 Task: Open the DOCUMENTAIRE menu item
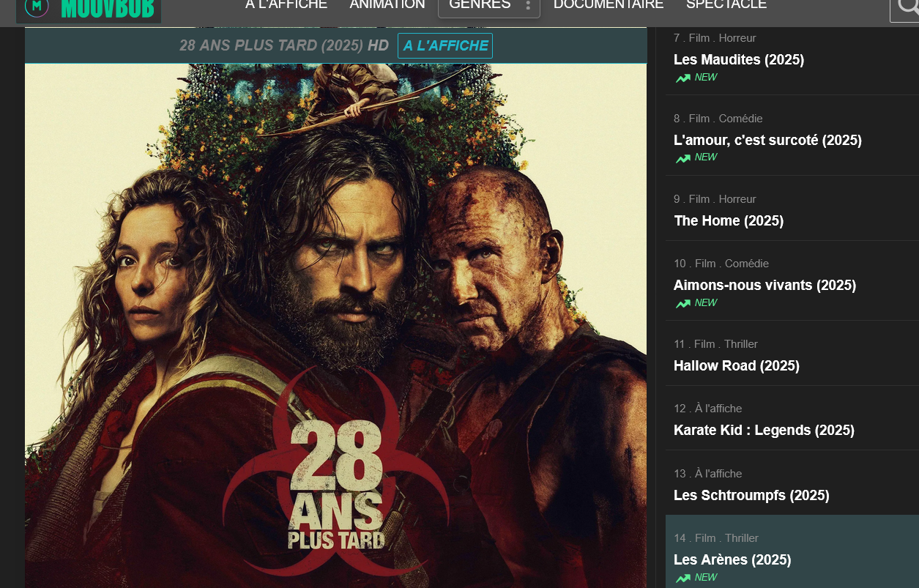click(x=609, y=5)
